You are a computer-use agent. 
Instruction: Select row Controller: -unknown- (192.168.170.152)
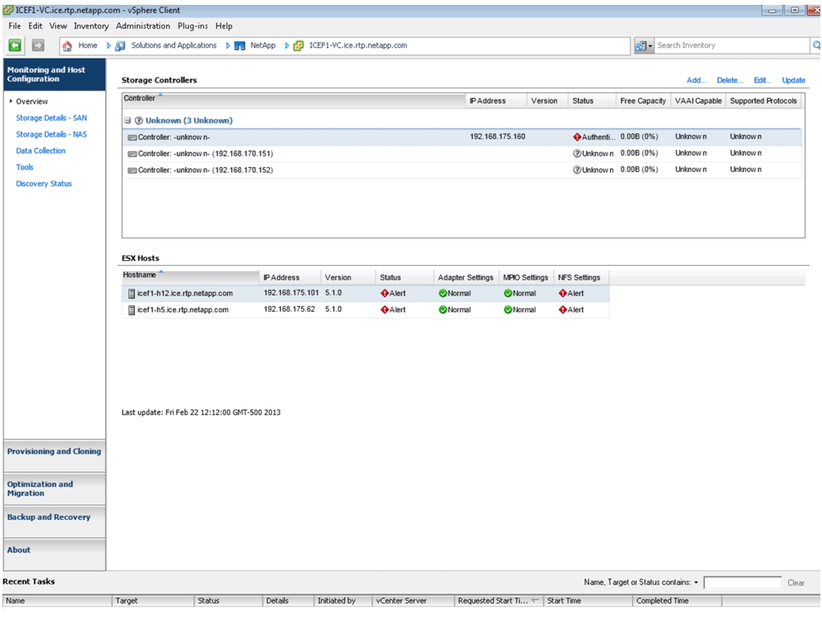tap(462, 170)
